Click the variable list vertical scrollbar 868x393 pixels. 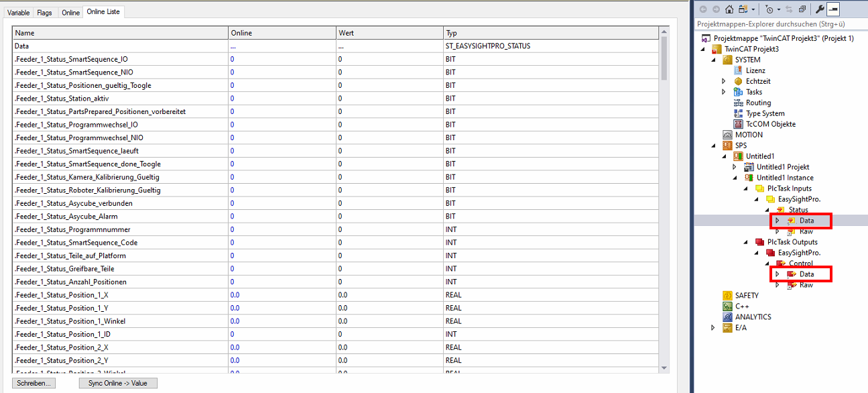tap(664, 201)
